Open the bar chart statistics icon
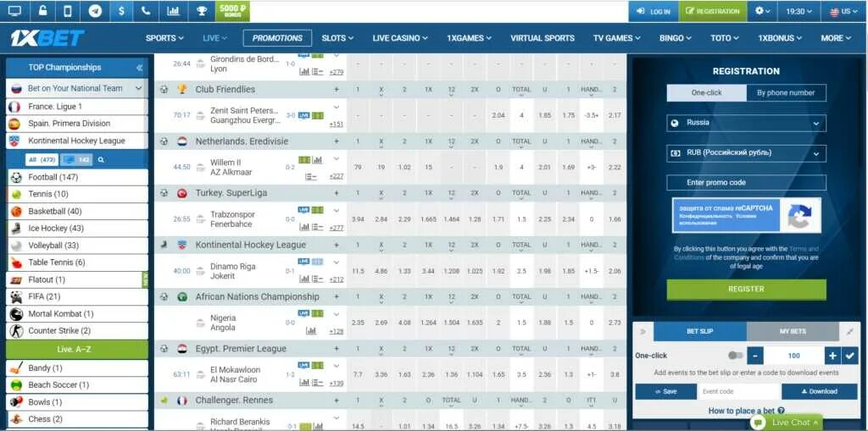Image resolution: width=868 pixels, height=431 pixels. pyautogui.click(x=173, y=11)
